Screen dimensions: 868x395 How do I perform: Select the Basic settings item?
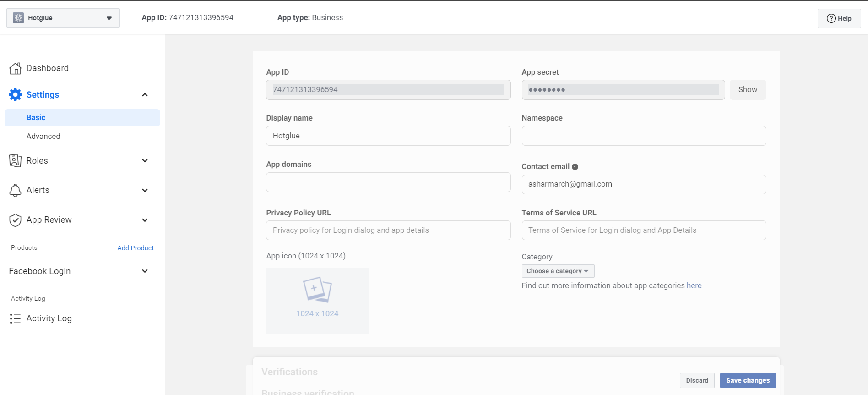[82, 118]
